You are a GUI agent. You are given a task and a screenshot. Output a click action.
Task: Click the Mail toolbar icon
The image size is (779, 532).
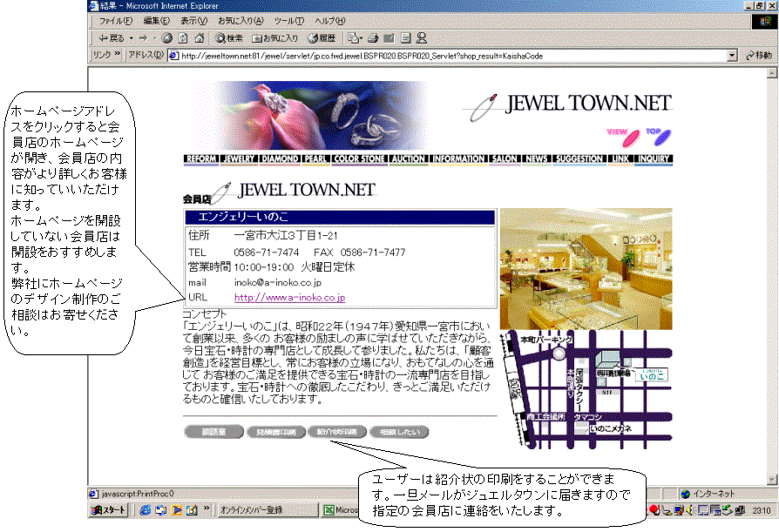(x=354, y=37)
